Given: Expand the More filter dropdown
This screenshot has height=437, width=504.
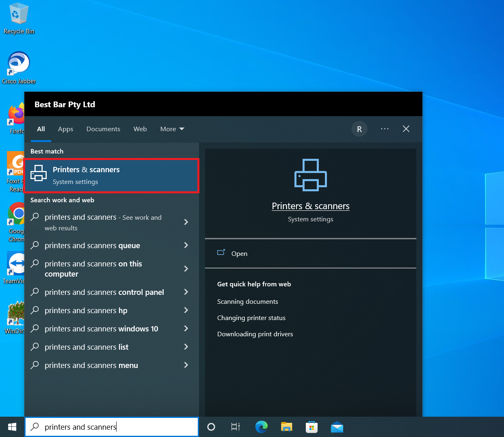Looking at the screenshot, I should 172,129.
